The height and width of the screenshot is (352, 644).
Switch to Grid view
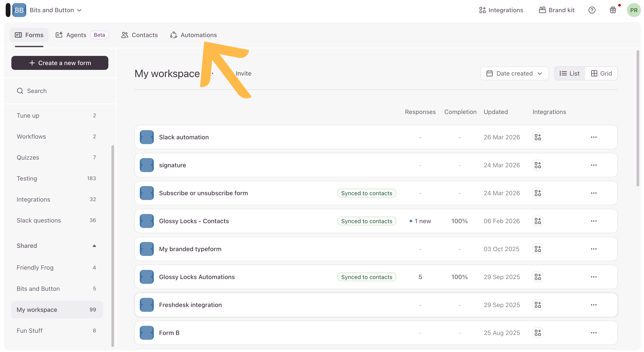pos(601,73)
